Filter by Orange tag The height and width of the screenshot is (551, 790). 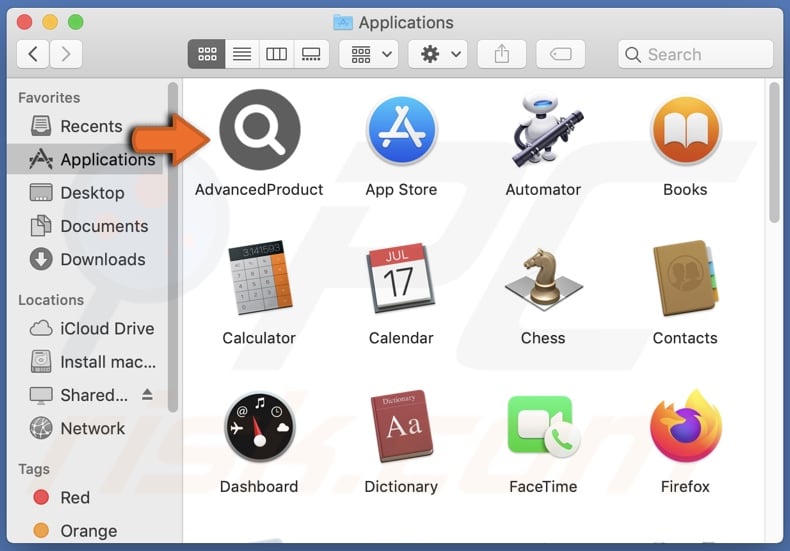tap(85, 531)
